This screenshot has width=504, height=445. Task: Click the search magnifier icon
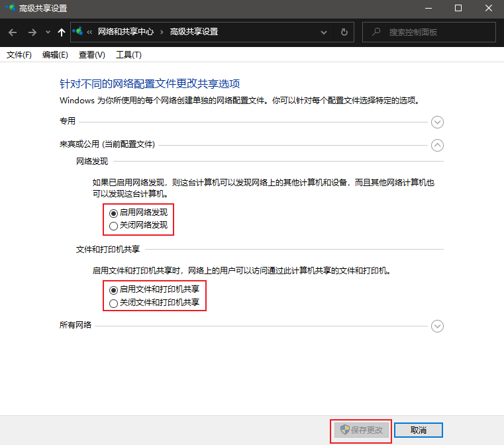[x=376, y=32]
